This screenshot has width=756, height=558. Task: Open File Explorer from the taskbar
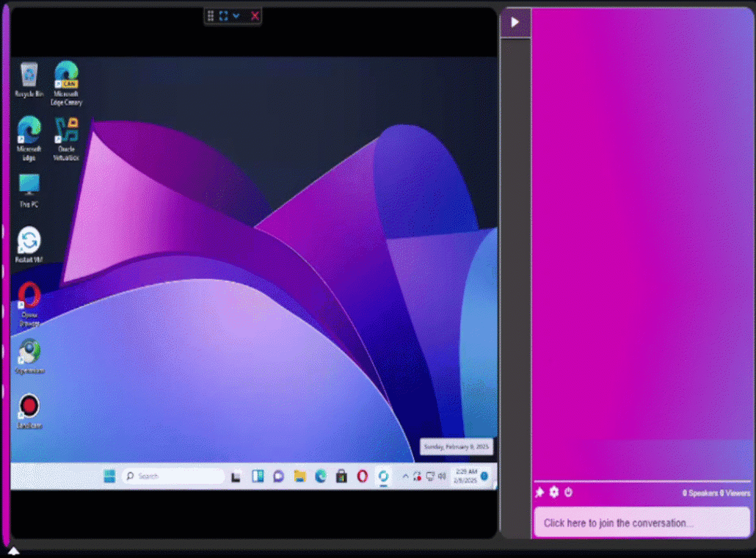tap(299, 476)
